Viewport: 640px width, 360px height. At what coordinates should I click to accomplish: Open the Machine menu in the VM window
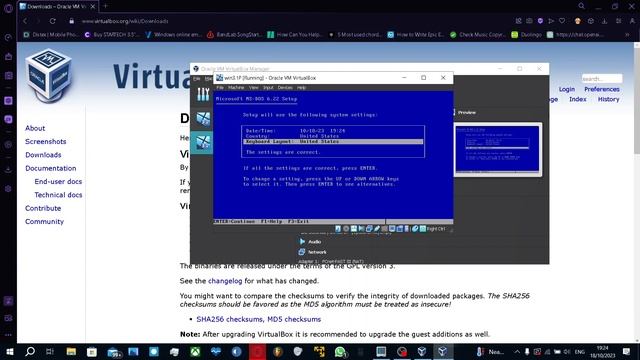click(236, 87)
